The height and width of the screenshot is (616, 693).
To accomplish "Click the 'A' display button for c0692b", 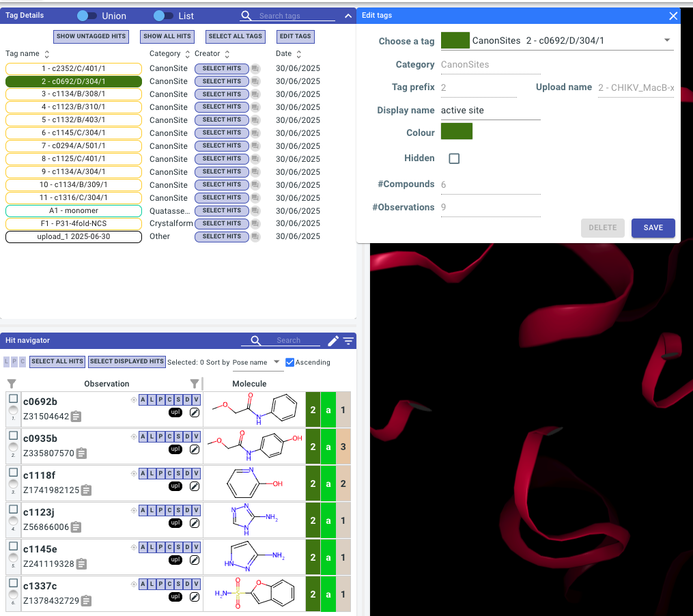I will pos(143,400).
